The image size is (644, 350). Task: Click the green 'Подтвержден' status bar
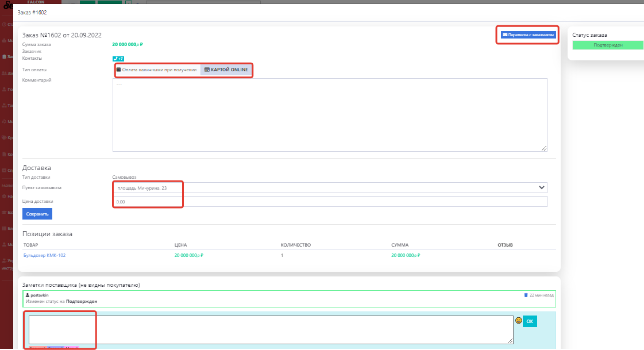pyautogui.click(x=608, y=45)
